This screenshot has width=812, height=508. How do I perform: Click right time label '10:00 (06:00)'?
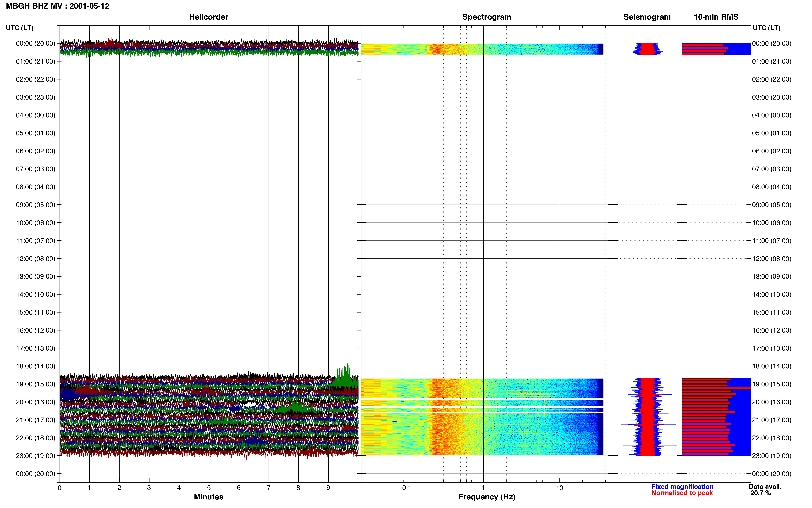tap(772, 223)
